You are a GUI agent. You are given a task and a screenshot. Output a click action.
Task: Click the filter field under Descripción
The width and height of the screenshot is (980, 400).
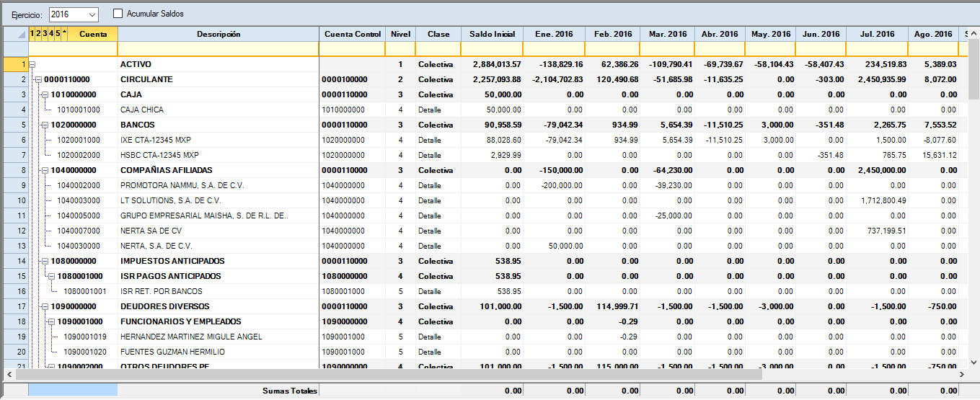pyautogui.click(x=218, y=49)
